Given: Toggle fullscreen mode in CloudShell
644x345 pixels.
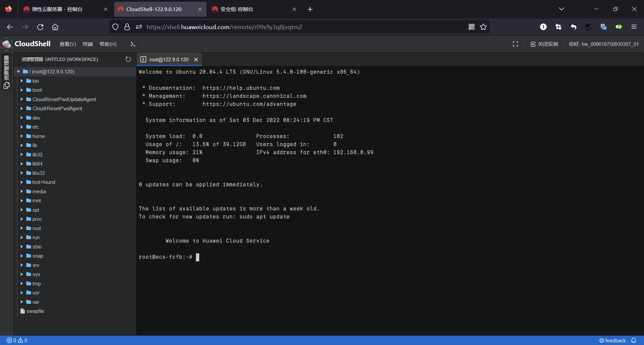Looking at the screenshot, I should coord(515,44).
